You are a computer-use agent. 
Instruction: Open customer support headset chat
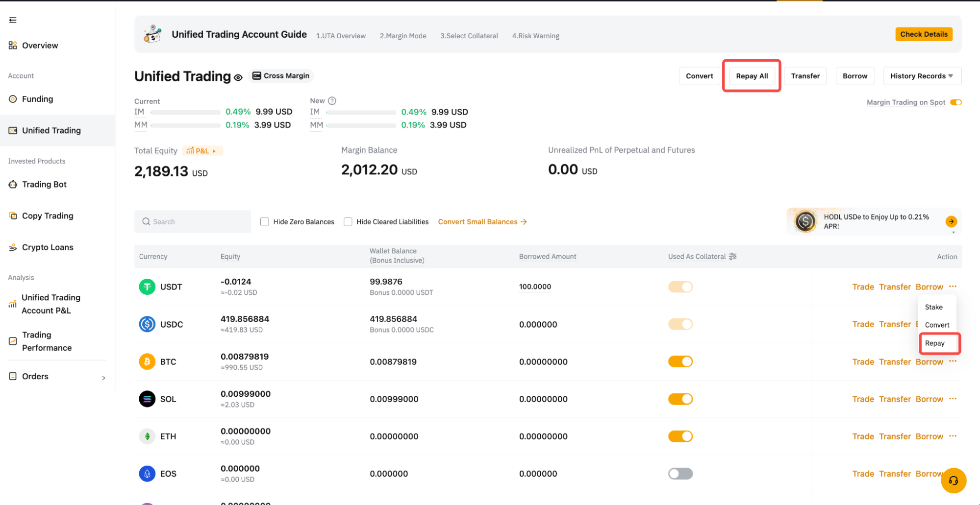(953, 481)
